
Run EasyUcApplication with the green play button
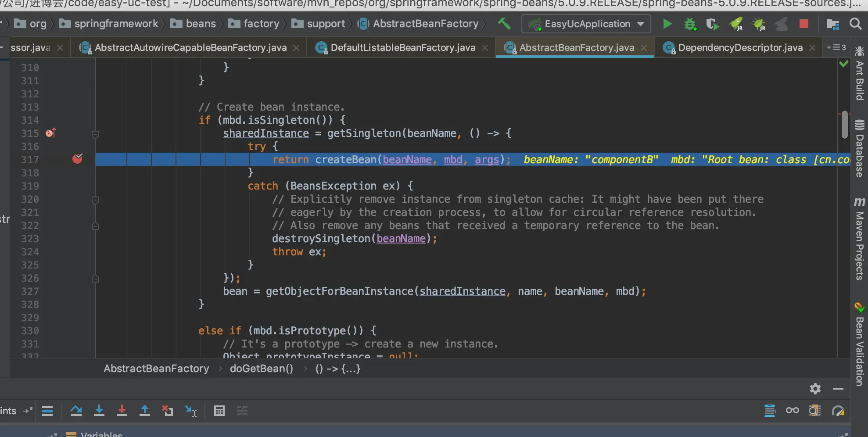pyautogui.click(x=667, y=24)
